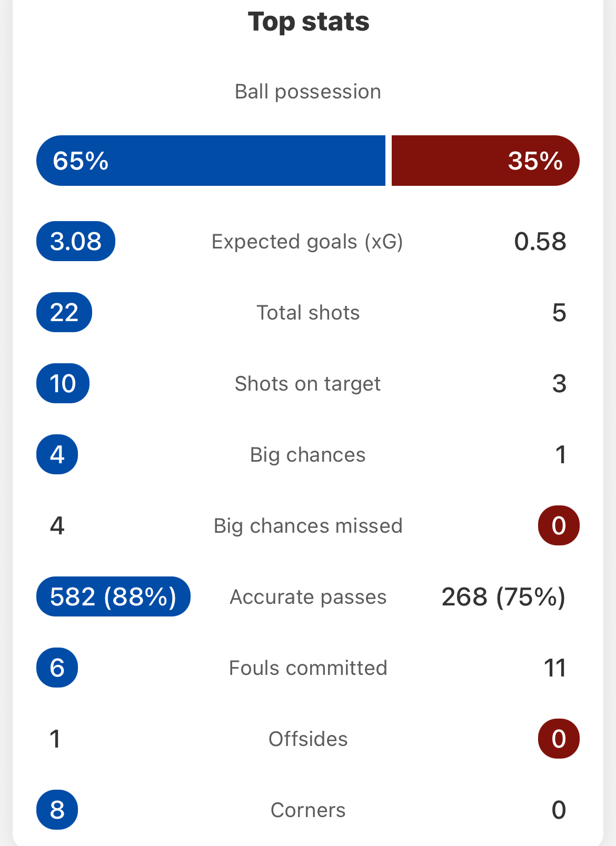Image resolution: width=616 pixels, height=846 pixels.
Task: Click the "Top stats" heading
Action: pyautogui.click(x=309, y=22)
